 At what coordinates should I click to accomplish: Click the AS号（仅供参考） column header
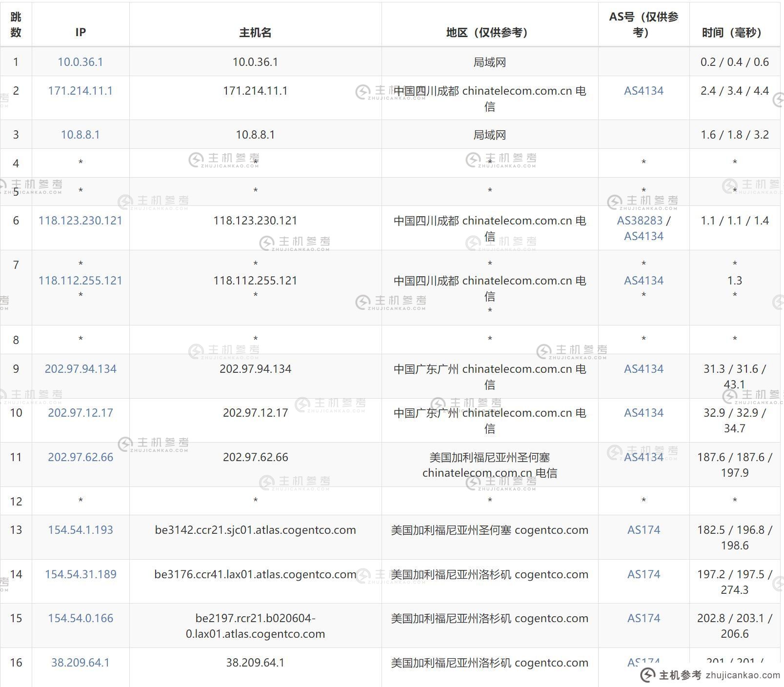click(x=643, y=24)
